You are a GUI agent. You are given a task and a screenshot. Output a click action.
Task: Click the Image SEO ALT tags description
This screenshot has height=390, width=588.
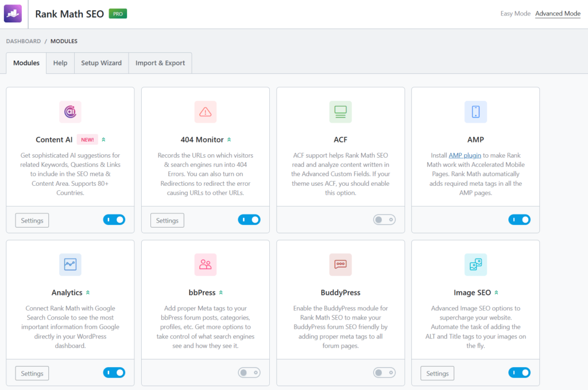[x=475, y=327]
